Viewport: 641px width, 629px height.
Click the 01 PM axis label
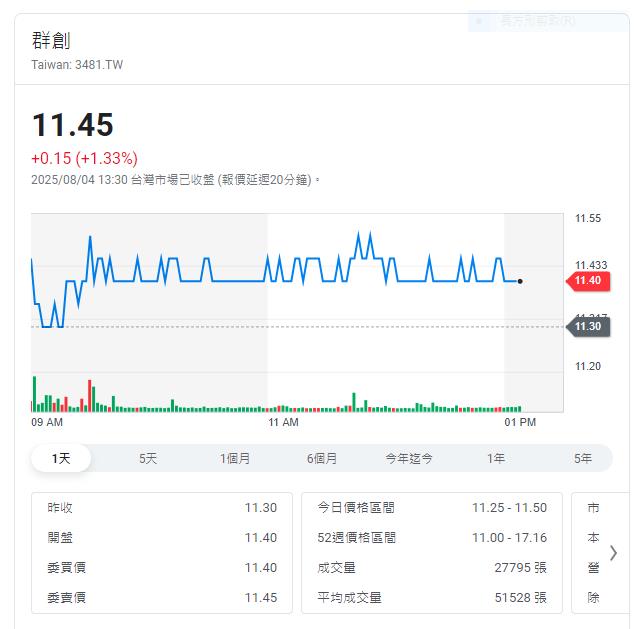click(x=520, y=422)
